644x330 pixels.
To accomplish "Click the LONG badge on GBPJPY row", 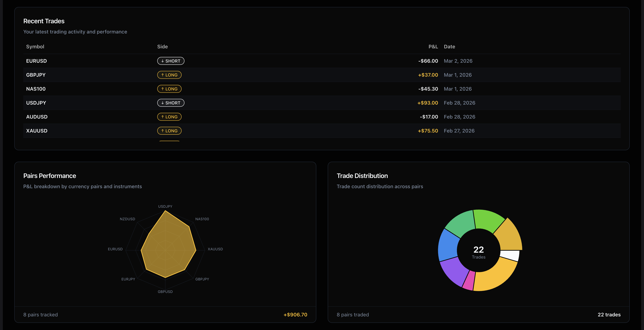I will [x=169, y=75].
